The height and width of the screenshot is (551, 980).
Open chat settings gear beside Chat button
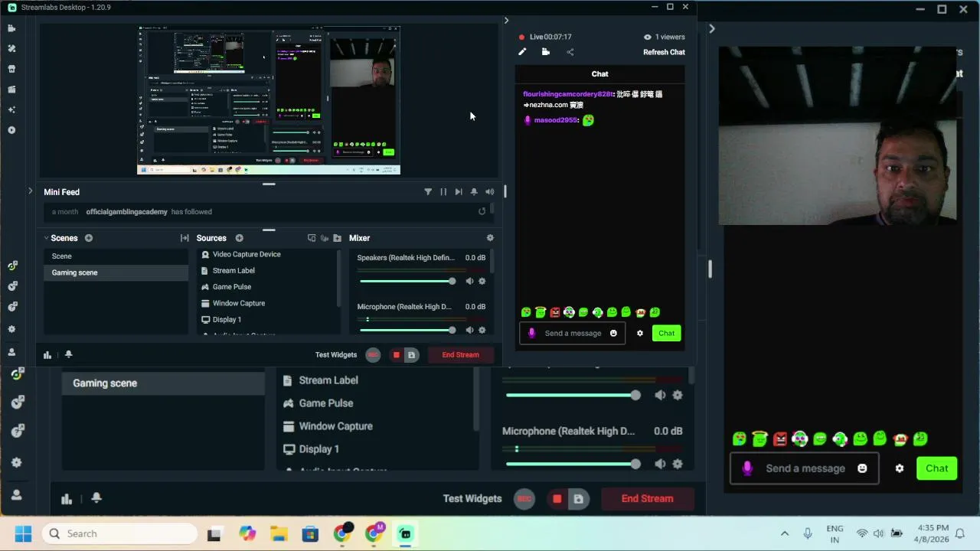point(640,333)
